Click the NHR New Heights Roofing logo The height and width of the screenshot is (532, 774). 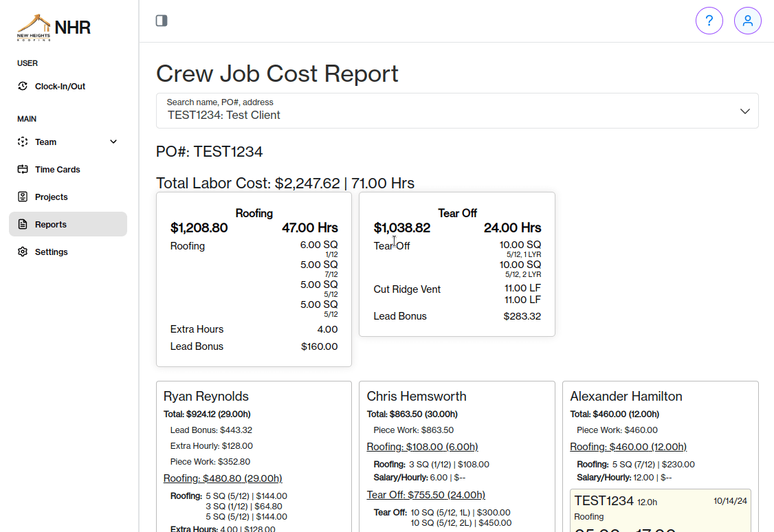click(53, 27)
